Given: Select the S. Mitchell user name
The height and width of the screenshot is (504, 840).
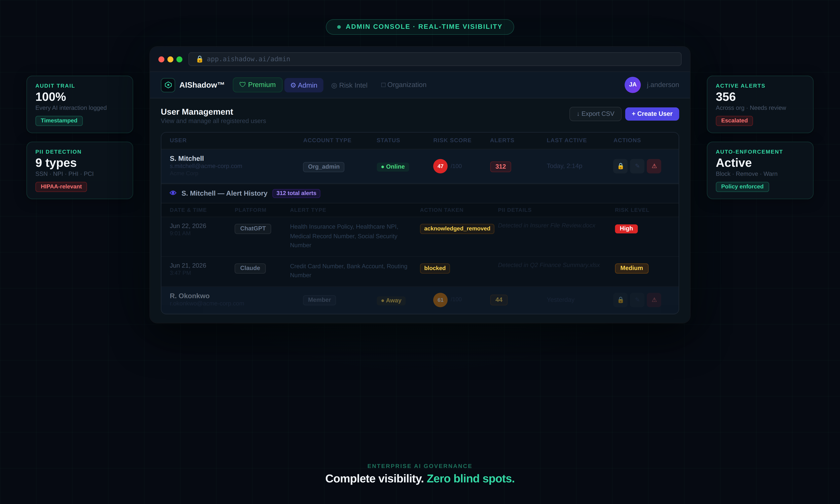Looking at the screenshot, I should click(x=187, y=158).
